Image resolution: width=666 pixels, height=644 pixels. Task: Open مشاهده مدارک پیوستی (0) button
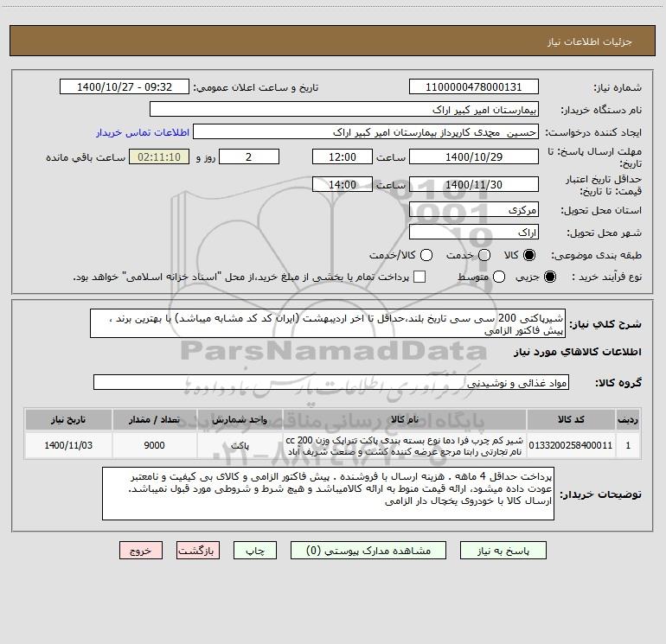368,551
